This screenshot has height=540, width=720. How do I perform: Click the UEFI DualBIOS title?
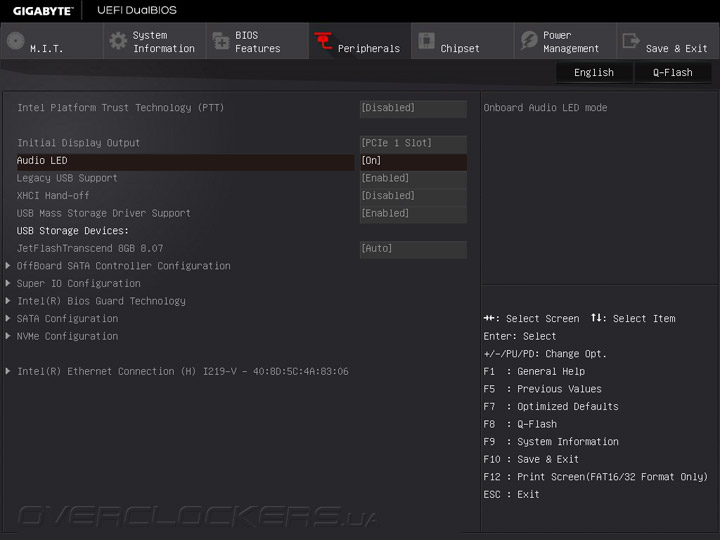(x=137, y=10)
